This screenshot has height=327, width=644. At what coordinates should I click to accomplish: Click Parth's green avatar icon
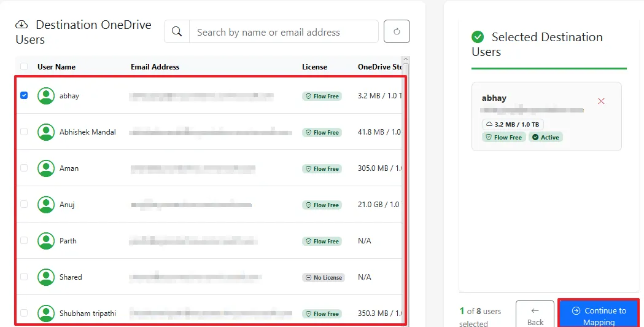(46, 240)
